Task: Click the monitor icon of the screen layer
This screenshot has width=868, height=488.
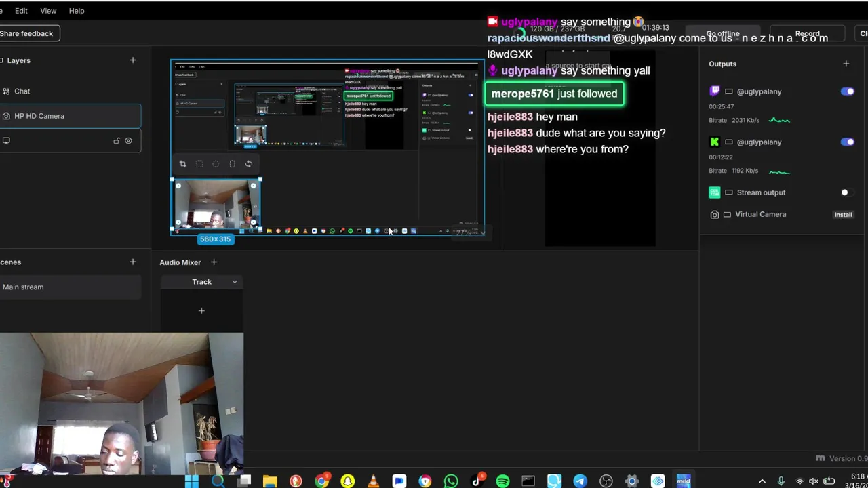Action: coord(6,140)
